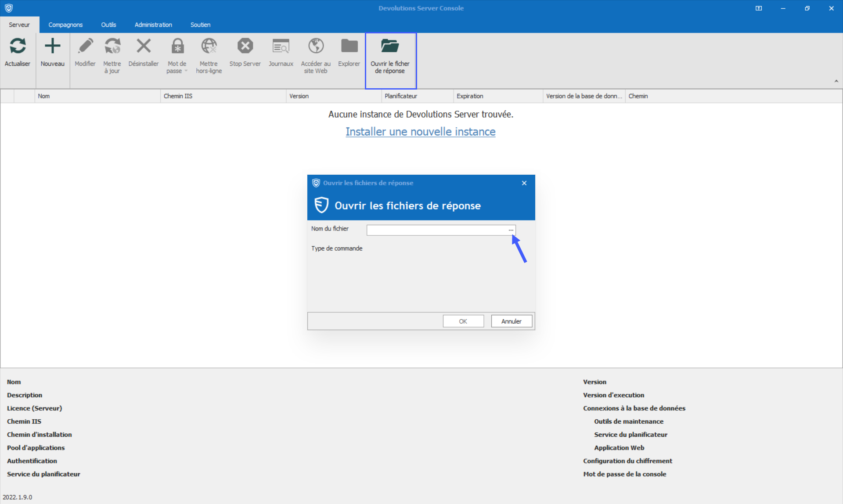Click the Mettre à jour icon
Image resolution: width=843 pixels, height=504 pixels.
(x=112, y=46)
